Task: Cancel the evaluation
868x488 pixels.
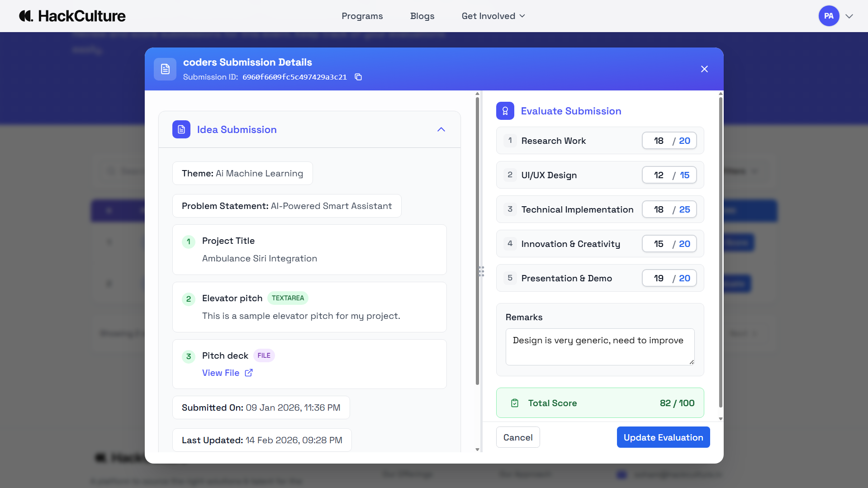Action: coord(518,437)
